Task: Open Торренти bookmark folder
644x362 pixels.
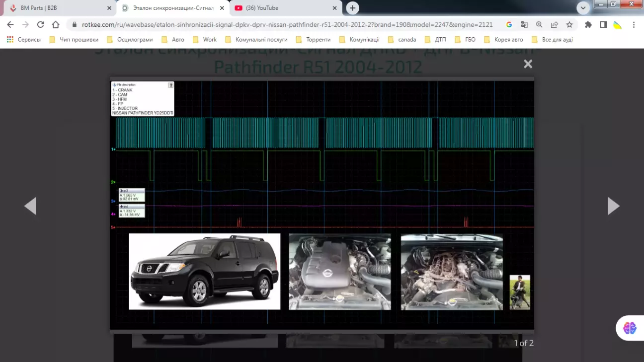Action: click(x=313, y=40)
